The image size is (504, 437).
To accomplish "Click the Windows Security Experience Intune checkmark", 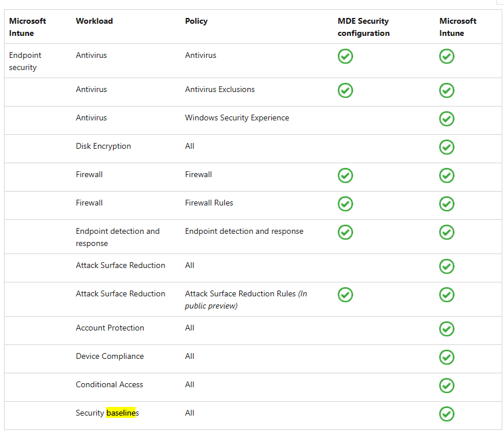I will tap(447, 119).
